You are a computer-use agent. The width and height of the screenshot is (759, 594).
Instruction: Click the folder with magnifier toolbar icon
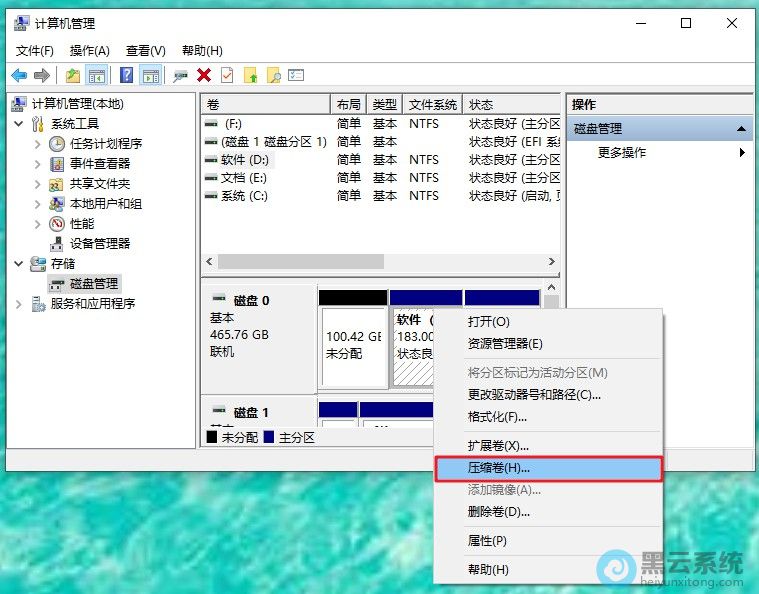tap(273, 75)
